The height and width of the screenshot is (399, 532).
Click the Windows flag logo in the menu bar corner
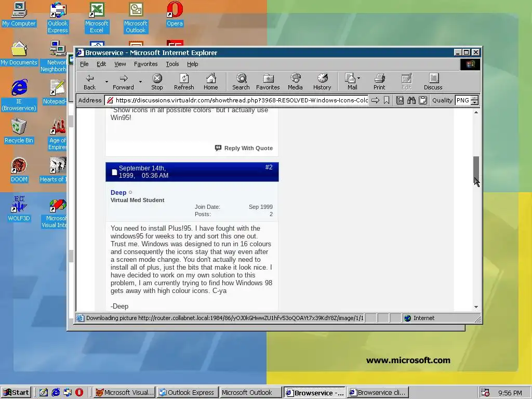pos(470,64)
